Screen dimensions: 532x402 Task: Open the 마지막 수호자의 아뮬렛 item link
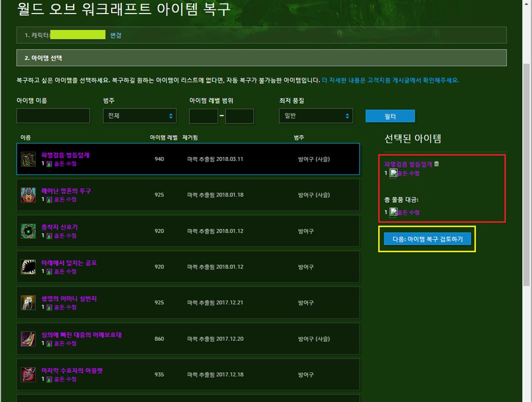point(72,370)
